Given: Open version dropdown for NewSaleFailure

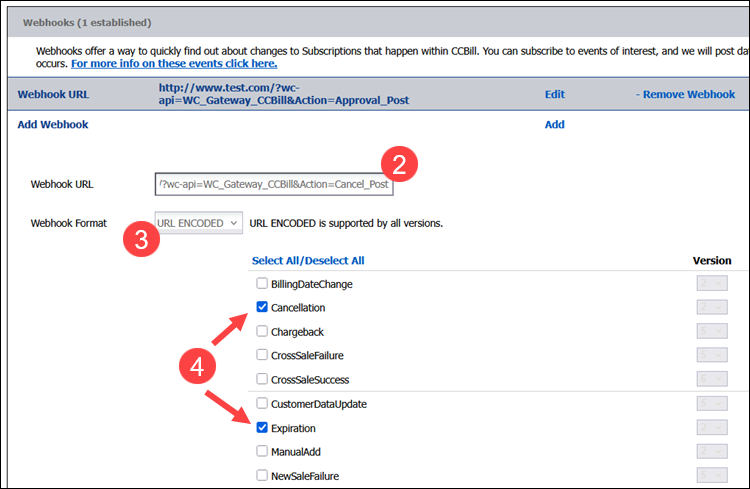Looking at the screenshot, I should tap(712, 475).
